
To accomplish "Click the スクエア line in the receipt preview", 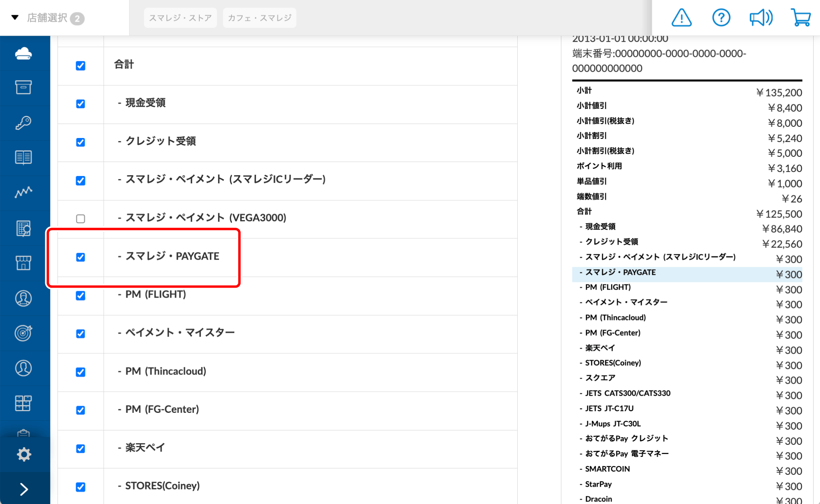I will click(x=687, y=380).
